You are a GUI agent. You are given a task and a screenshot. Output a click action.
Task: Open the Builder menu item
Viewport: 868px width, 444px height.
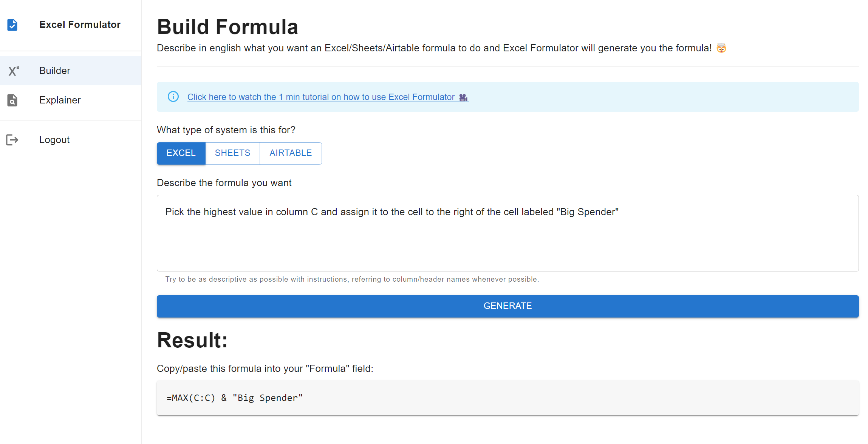coord(71,71)
